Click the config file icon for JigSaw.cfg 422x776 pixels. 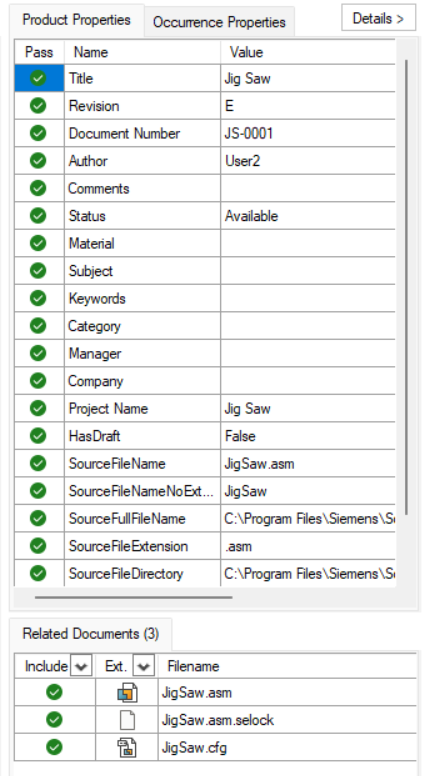(x=127, y=747)
